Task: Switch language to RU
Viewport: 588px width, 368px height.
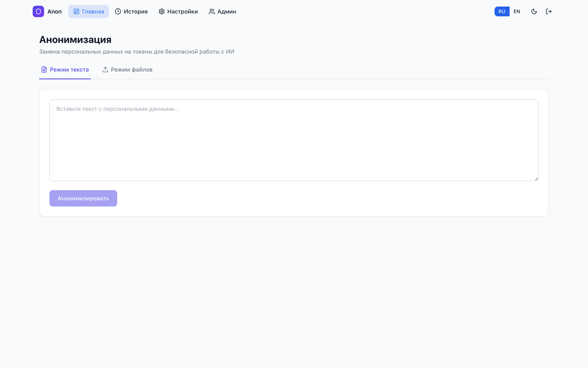Action: pos(502,11)
